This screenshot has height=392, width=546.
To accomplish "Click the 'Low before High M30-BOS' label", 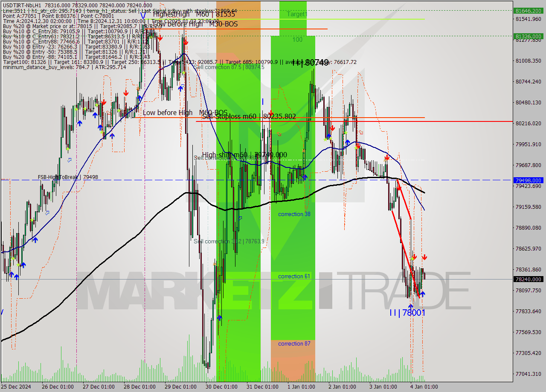I will coord(195,24).
